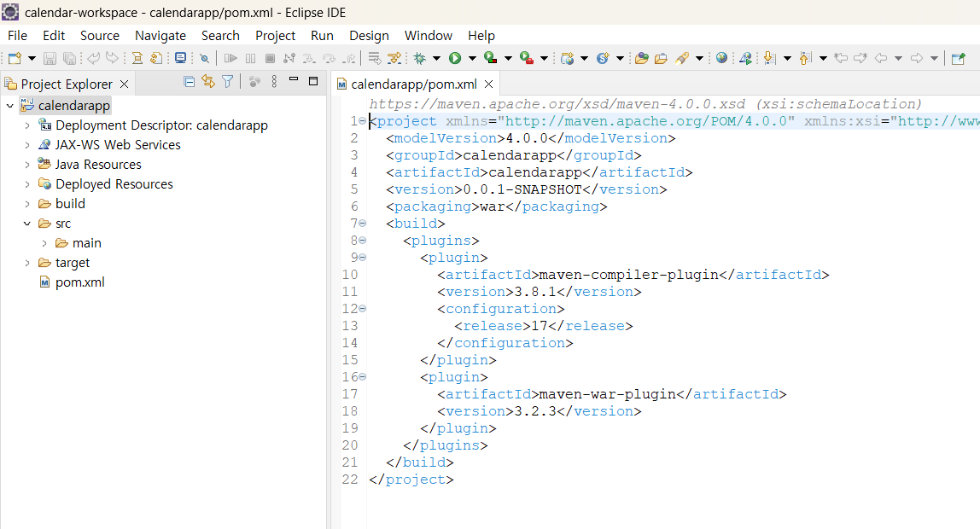Select pom.xml in Project Explorer
This screenshot has width=980, height=529.
tap(80, 282)
